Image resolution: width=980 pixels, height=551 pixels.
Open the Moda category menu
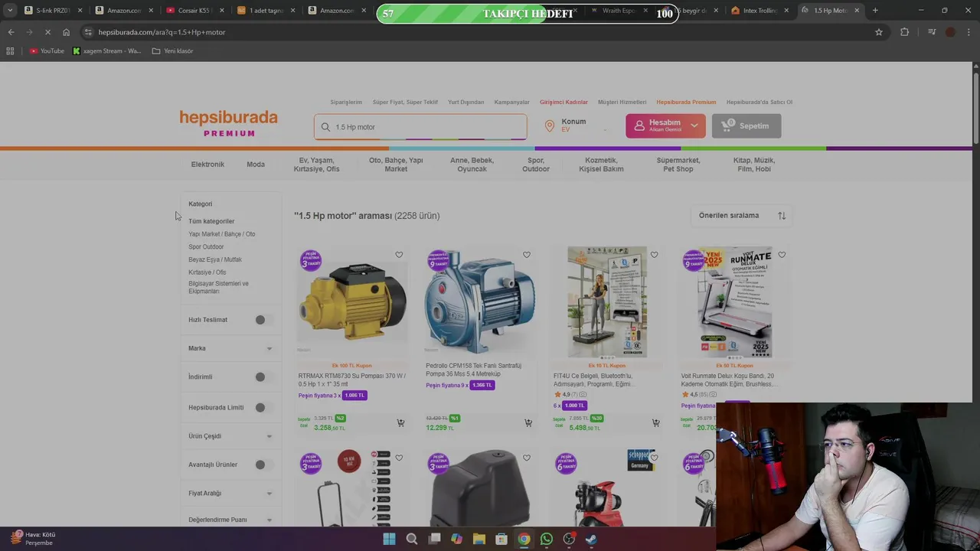coord(256,165)
